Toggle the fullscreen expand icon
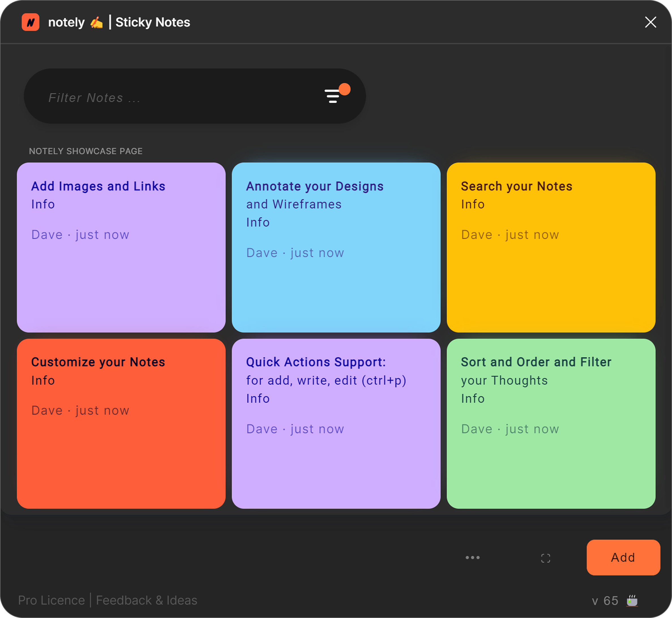This screenshot has height=618, width=672. coord(545,558)
